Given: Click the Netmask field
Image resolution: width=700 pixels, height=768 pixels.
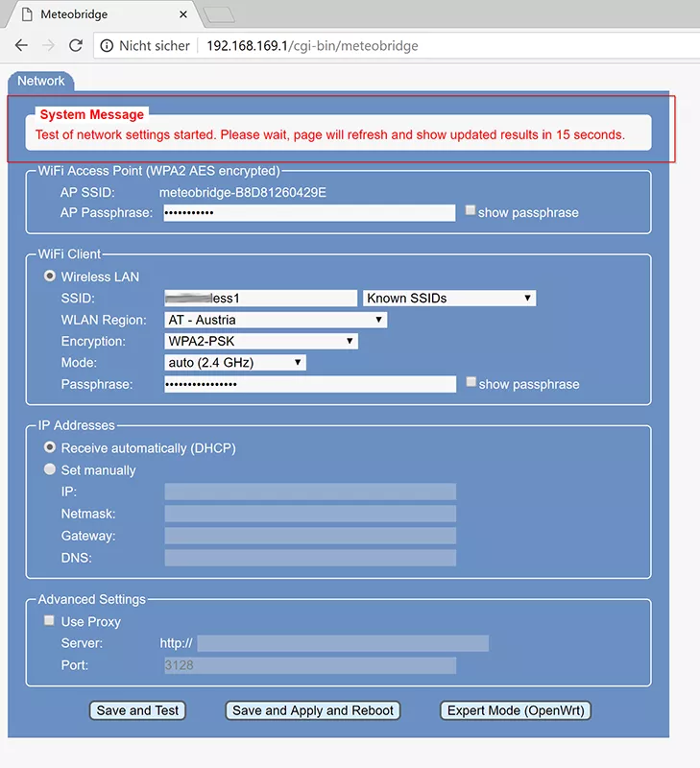Looking at the screenshot, I should pyautogui.click(x=310, y=514).
